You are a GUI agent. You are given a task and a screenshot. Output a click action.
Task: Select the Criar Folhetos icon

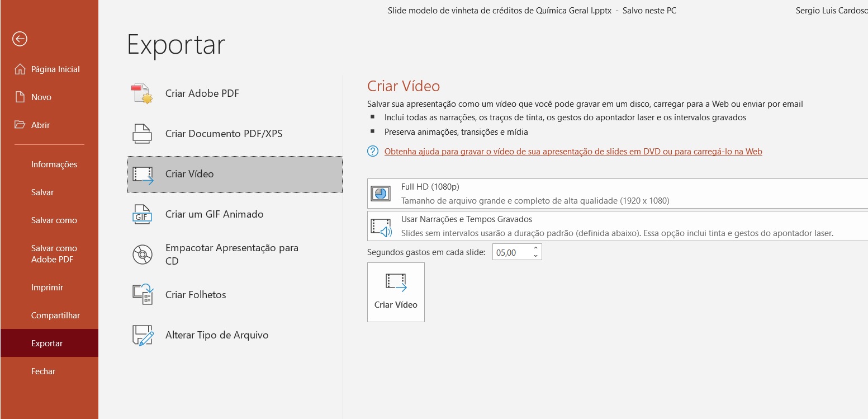(x=142, y=295)
